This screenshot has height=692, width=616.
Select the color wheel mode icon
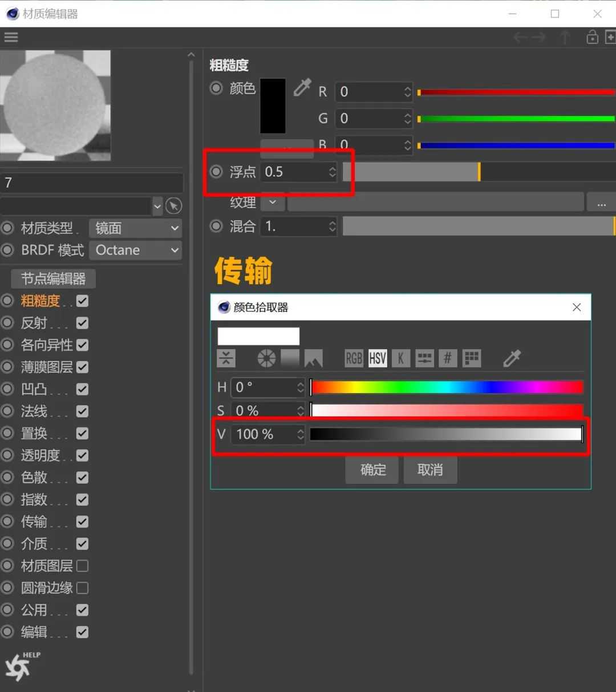[266, 358]
